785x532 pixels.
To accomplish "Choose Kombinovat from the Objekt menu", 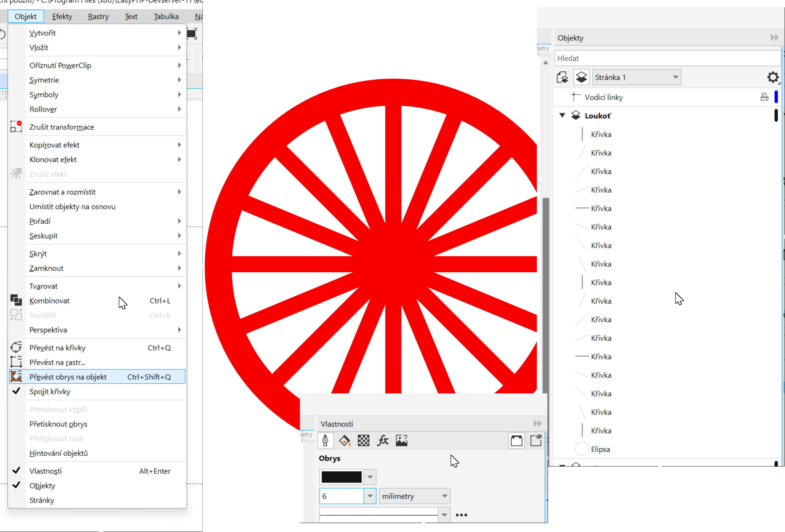I will 49,300.
